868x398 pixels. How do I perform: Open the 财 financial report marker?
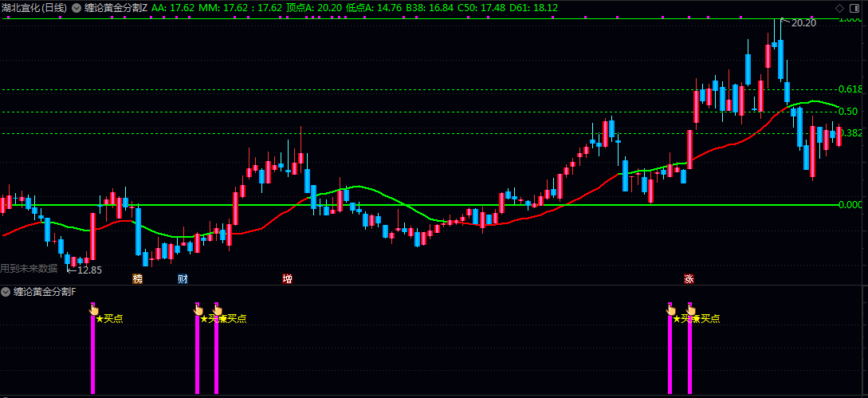pyautogui.click(x=183, y=278)
